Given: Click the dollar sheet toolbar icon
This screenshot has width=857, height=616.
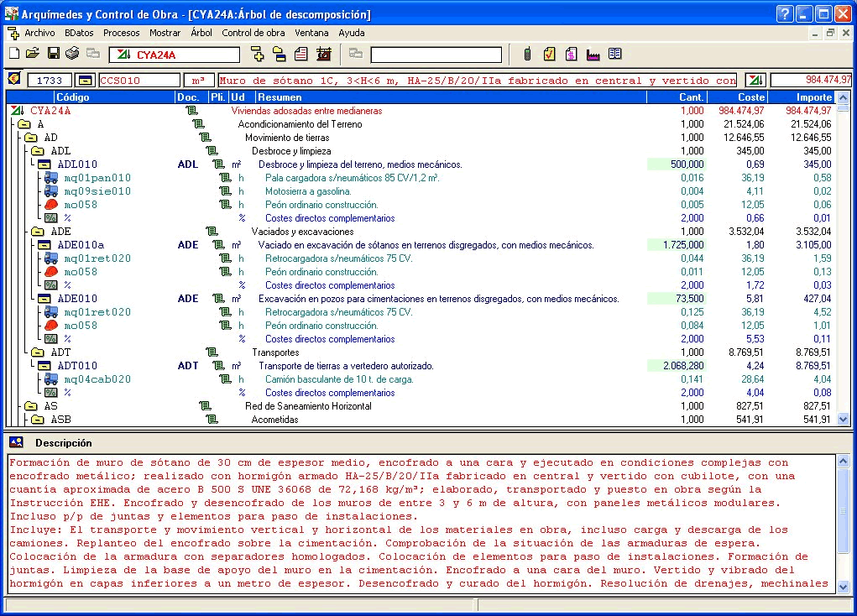Looking at the screenshot, I should coord(571,54).
